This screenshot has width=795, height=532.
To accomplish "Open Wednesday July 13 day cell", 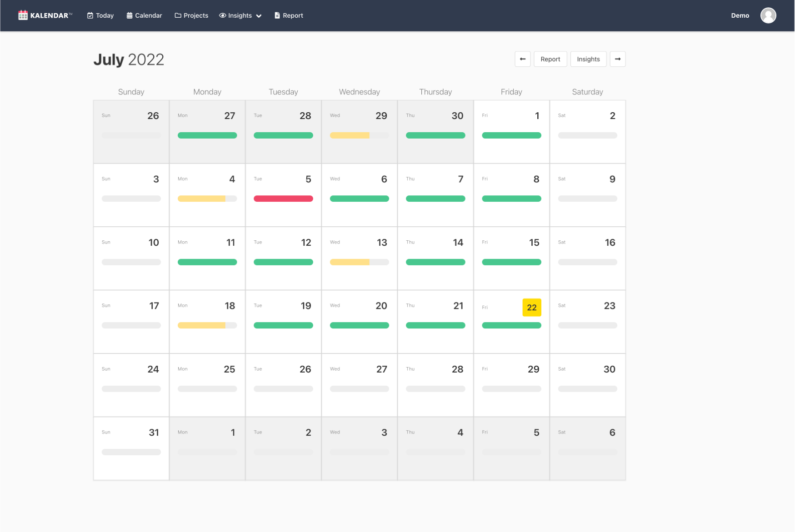I will coord(359,258).
